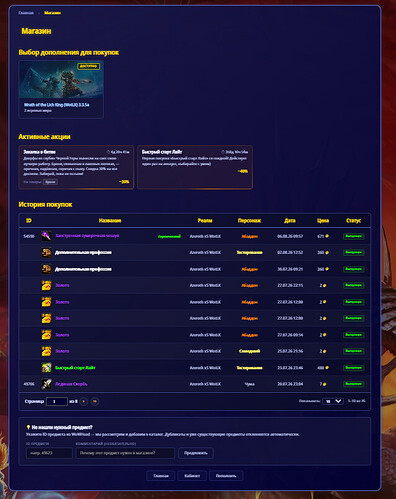This screenshot has width=396, height=499.
Task: Open Дополнительная профессия dated 02.08.26
Action: click(83, 252)
